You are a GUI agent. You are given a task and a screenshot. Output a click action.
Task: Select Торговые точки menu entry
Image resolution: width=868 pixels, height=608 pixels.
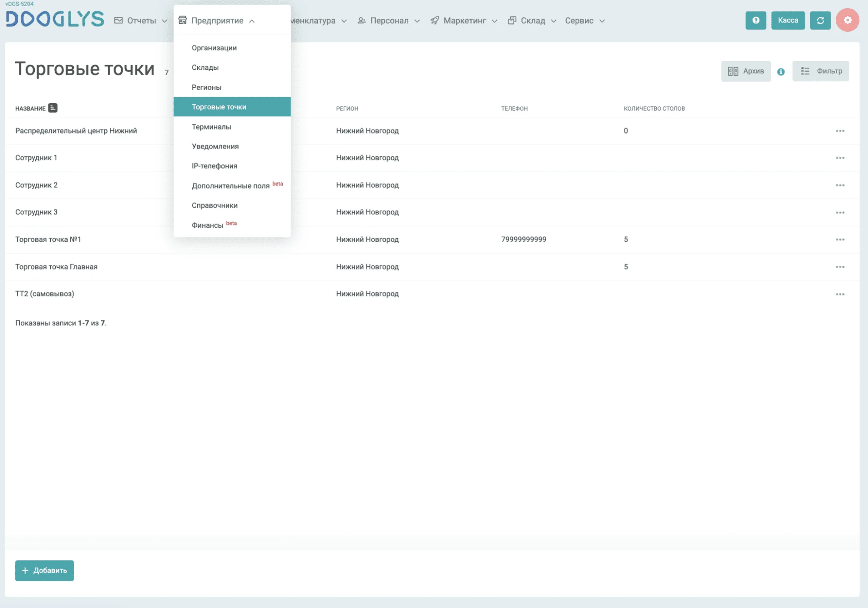coord(232,107)
